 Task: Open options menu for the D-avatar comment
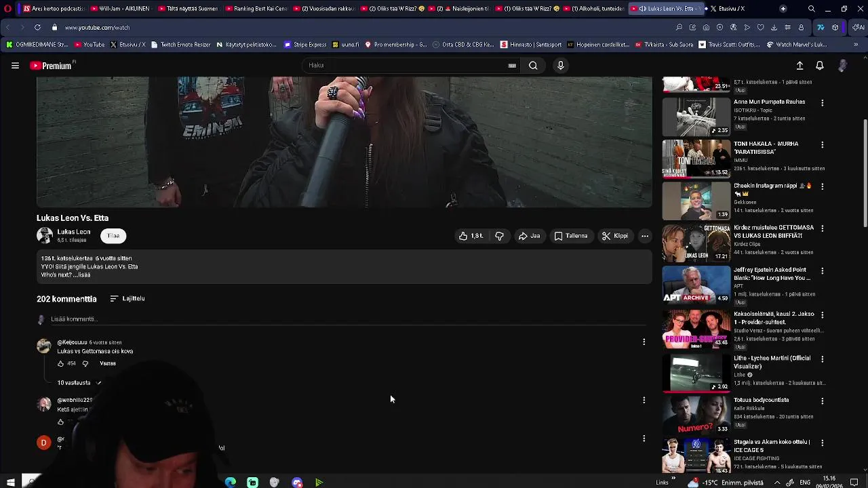click(644, 439)
